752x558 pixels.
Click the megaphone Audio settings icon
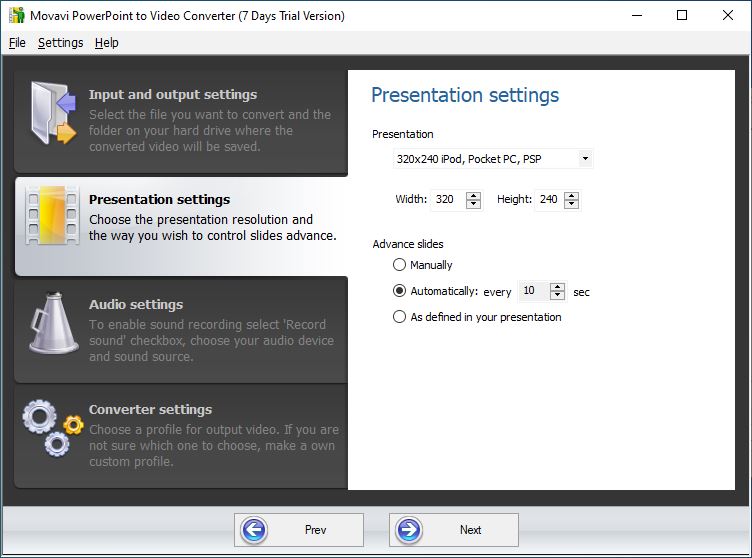(x=53, y=323)
